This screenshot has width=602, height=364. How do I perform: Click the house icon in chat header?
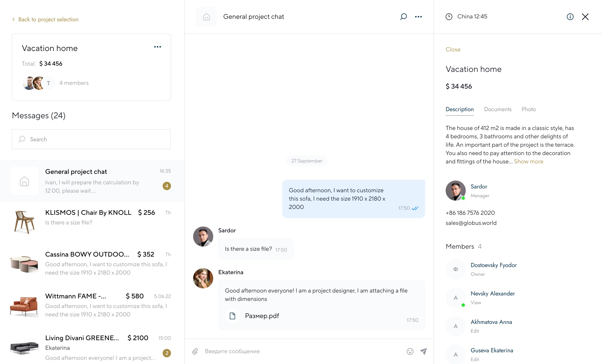(x=207, y=17)
